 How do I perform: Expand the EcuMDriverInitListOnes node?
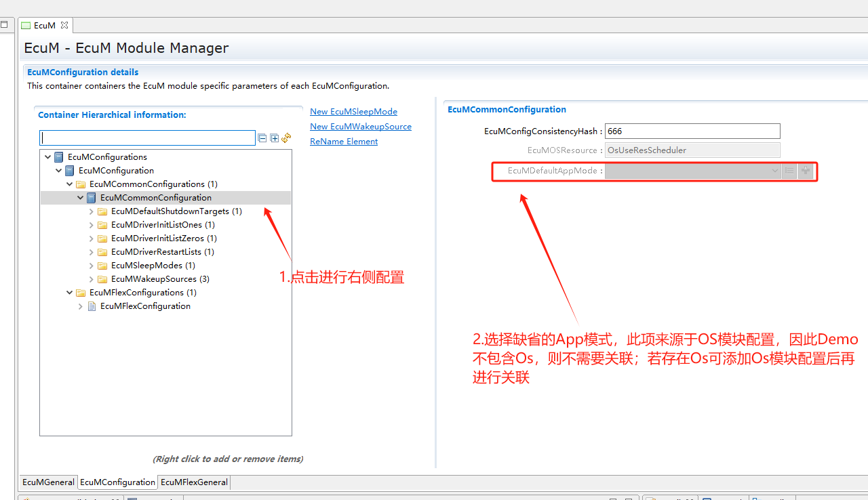pos(92,225)
